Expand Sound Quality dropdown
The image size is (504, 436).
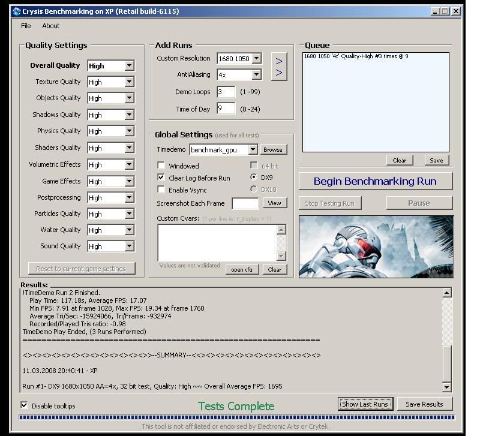coord(129,246)
